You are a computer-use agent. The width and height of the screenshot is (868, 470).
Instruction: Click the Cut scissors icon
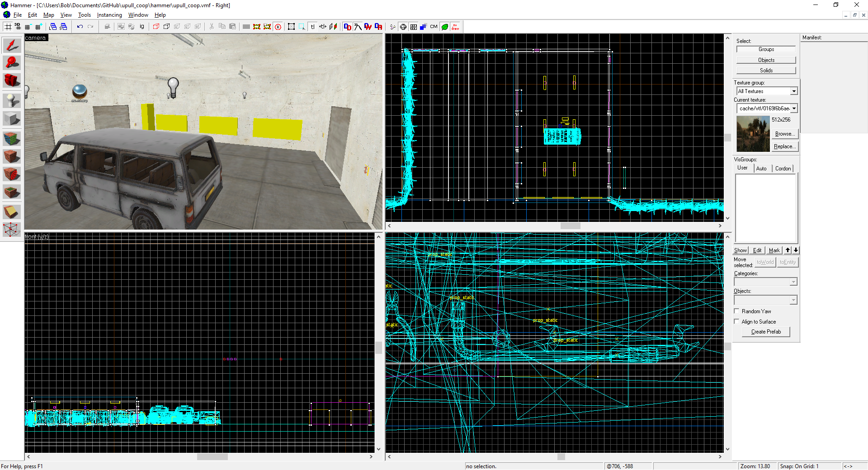(x=212, y=27)
